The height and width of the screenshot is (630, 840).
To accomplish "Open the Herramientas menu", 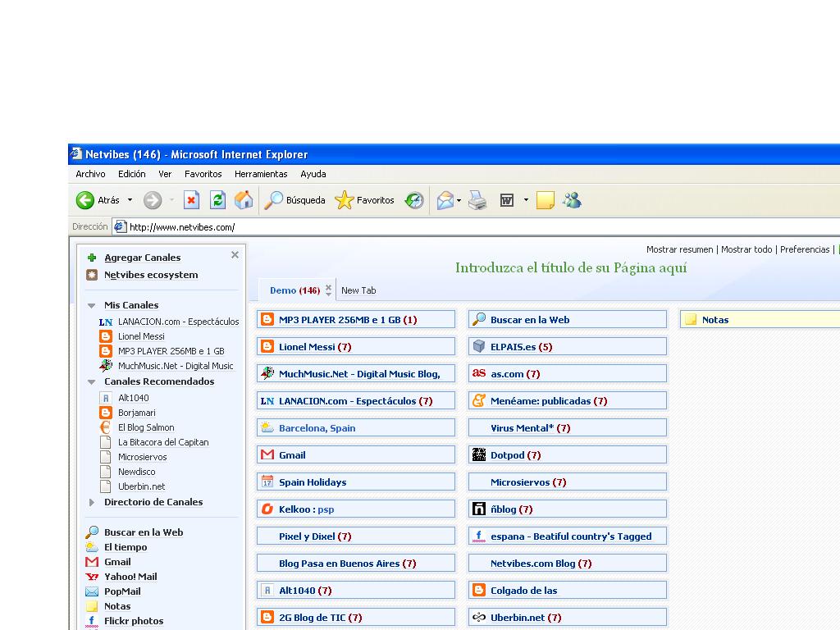I will (261, 174).
